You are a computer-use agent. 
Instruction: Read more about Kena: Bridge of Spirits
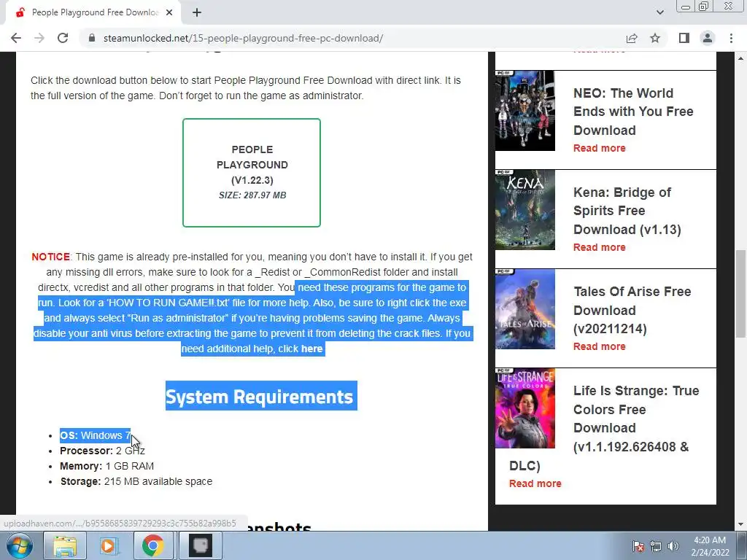click(600, 247)
